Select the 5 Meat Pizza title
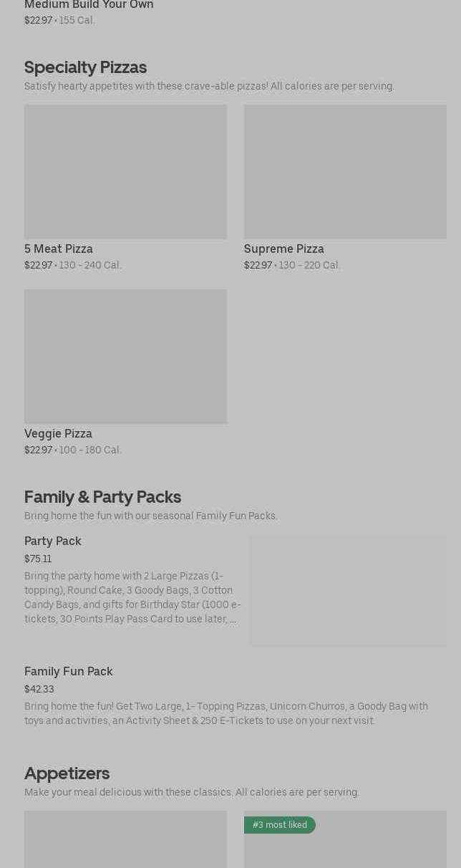Screen dimensions: 461x868 click(x=59, y=249)
